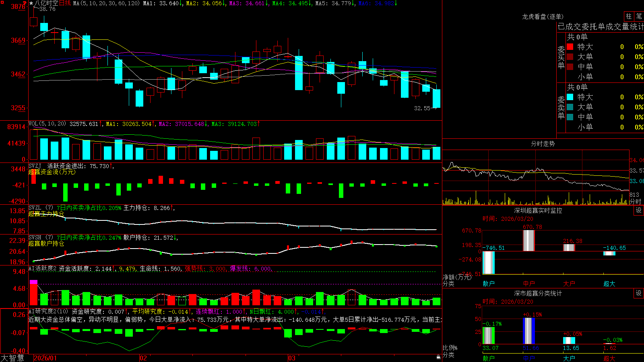Select the AI研究度2(10) indicator label
Image resolution: width=644 pixels, height=362 pixels.
pyautogui.click(x=48, y=311)
